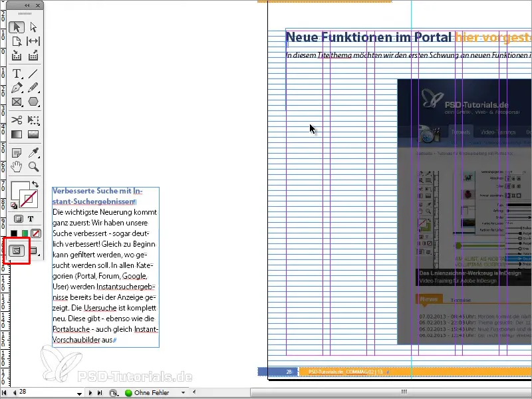Viewport: 532px width, 399px height.
Task: Jump to the last page
Action: (x=100, y=391)
